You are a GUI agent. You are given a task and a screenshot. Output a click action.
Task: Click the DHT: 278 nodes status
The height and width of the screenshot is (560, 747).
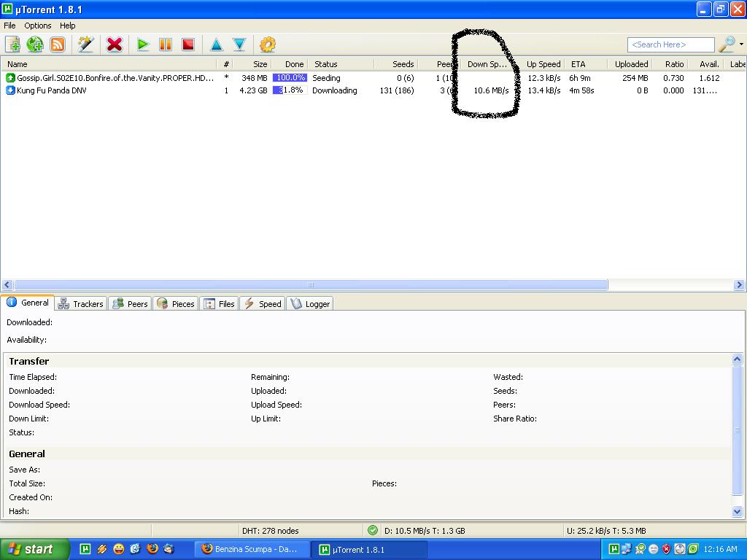point(270,531)
